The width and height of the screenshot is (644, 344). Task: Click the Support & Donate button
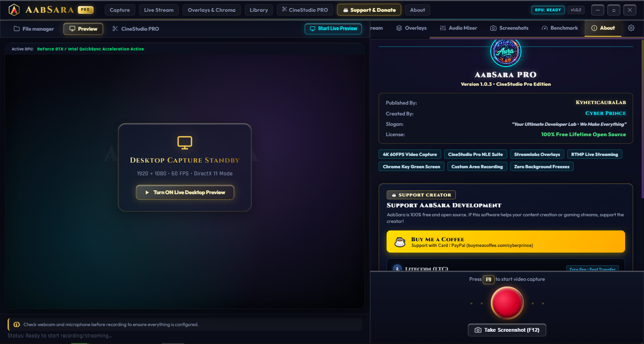[x=369, y=10]
